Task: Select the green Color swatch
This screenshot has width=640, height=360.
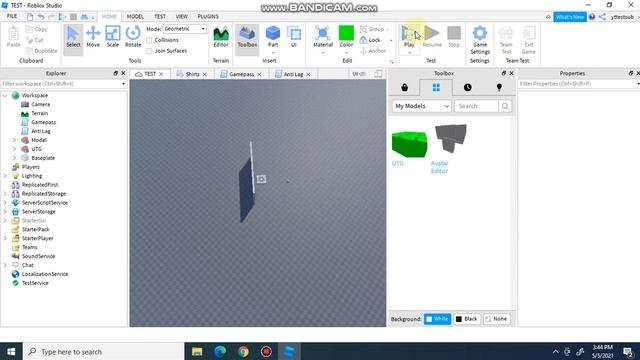Action: [x=346, y=33]
